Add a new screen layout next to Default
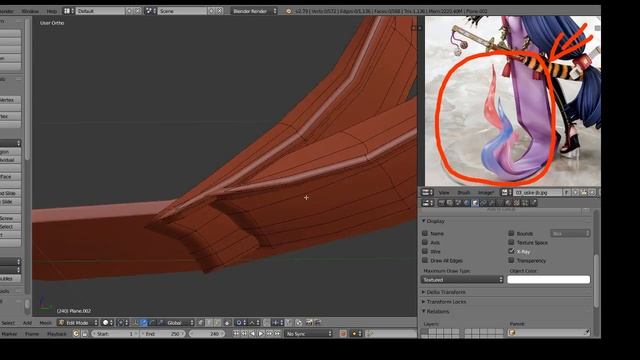 coord(129,11)
